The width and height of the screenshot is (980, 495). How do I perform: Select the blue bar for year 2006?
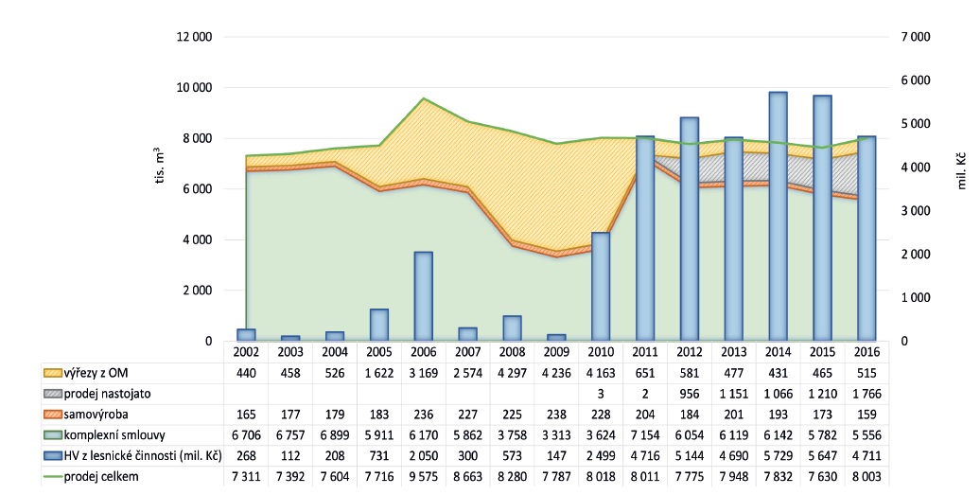[424, 295]
